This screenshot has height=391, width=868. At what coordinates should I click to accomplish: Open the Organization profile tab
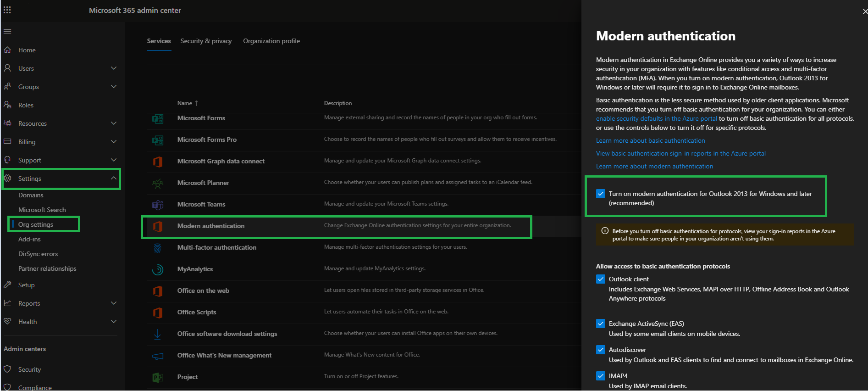pos(271,41)
